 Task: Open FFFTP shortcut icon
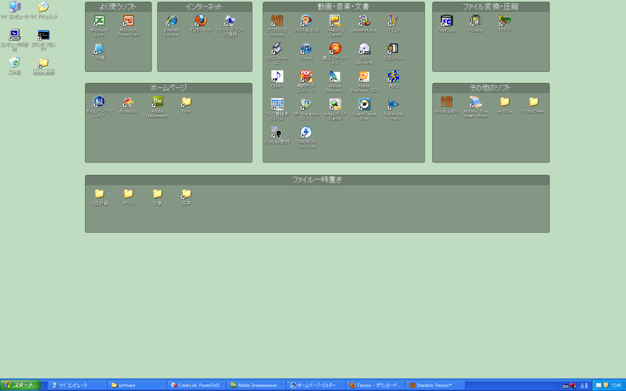tap(505, 21)
